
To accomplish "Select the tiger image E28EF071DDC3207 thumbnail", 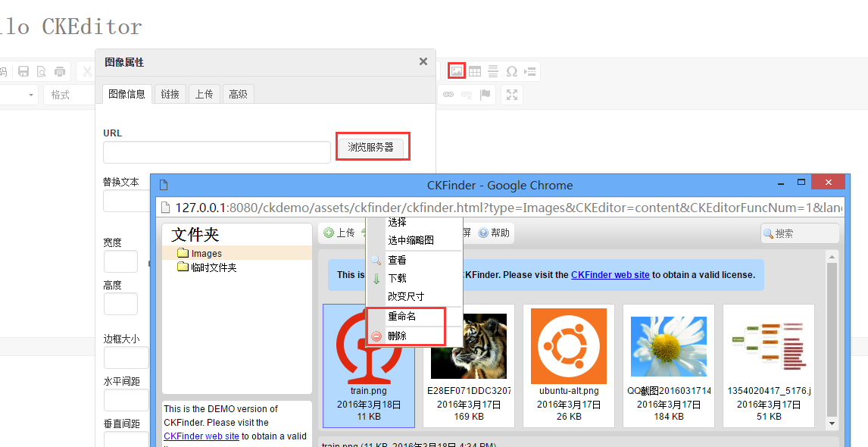I will click(x=469, y=366).
